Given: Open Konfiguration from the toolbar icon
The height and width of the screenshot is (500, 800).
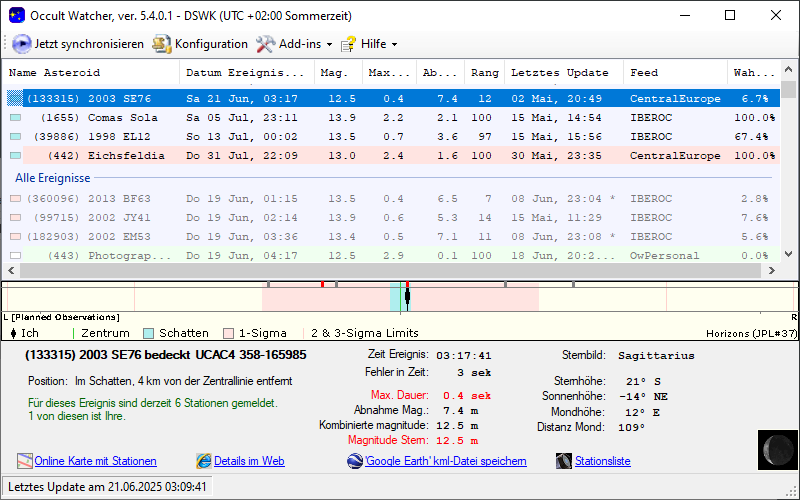Looking at the screenshot, I should (x=162, y=44).
